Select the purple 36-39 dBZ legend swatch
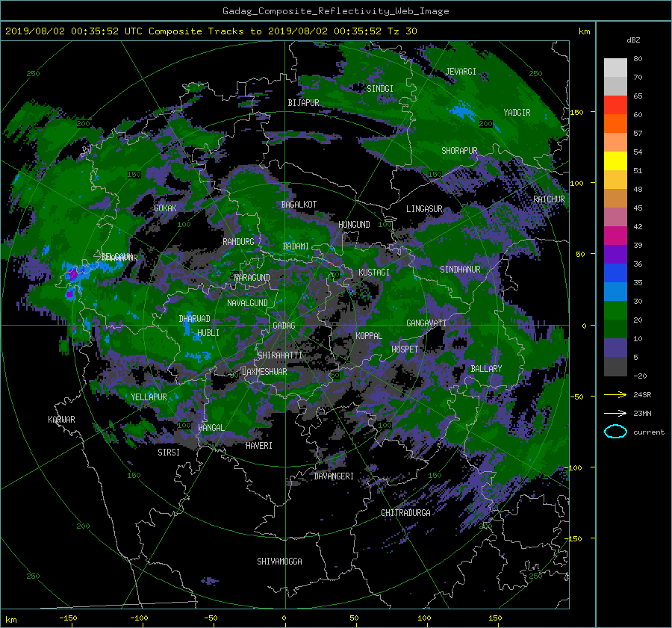 tap(615, 254)
